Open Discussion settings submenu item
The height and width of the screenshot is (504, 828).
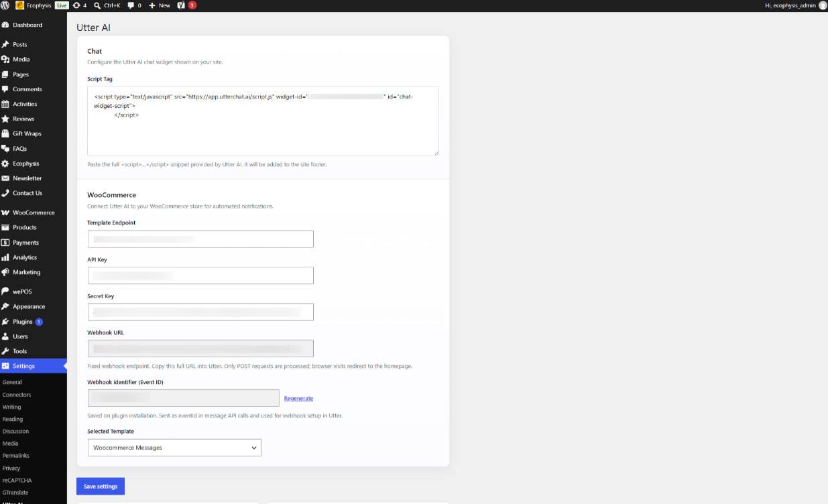[x=16, y=432]
